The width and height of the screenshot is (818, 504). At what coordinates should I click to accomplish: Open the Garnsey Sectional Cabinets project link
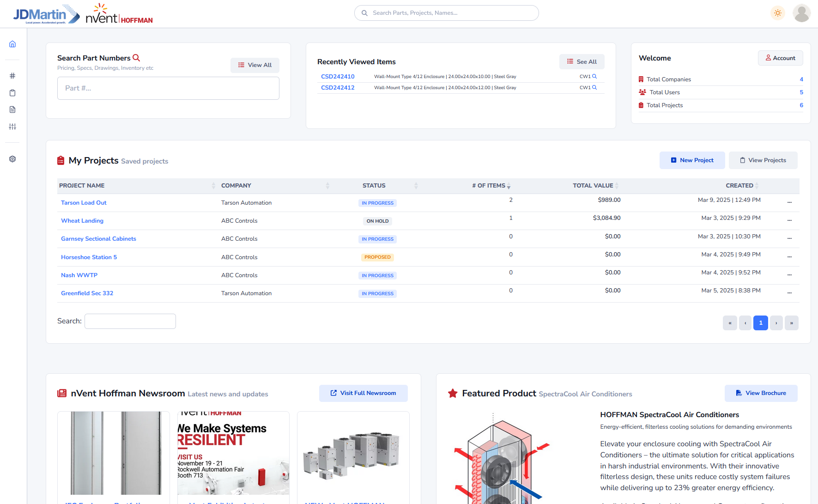click(x=98, y=239)
